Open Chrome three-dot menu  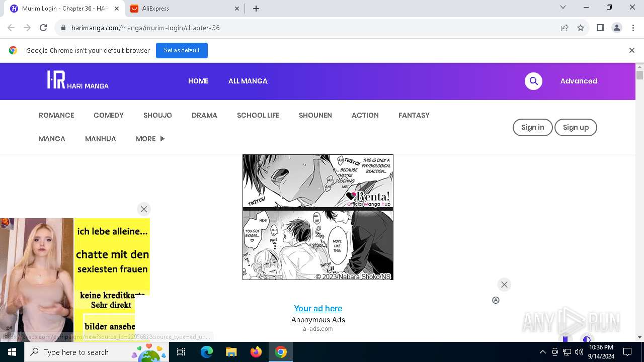[632, 28]
